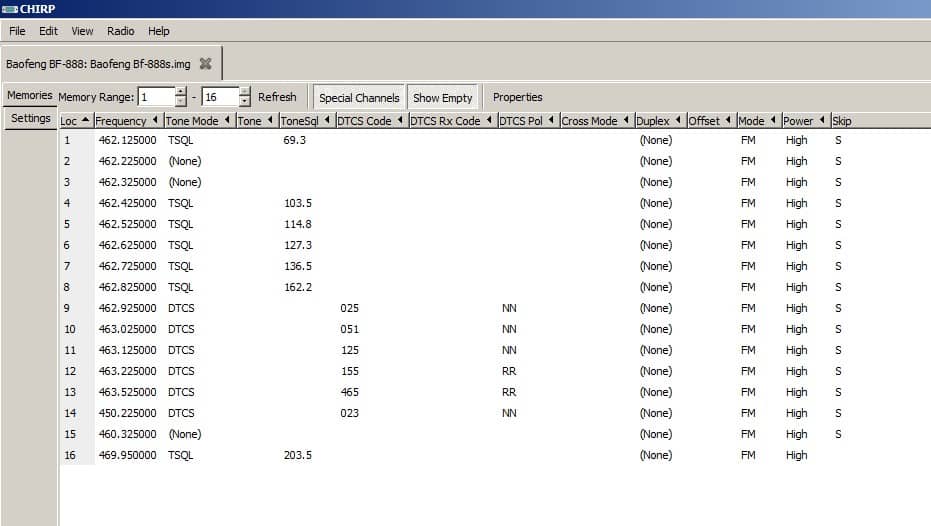Screen dimensions: 931x526
Task: Click the Duplex column header
Action: click(660, 121)
